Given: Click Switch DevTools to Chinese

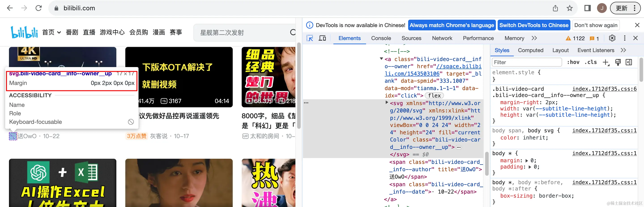Looking at the screenshot, I should (534, 25).
